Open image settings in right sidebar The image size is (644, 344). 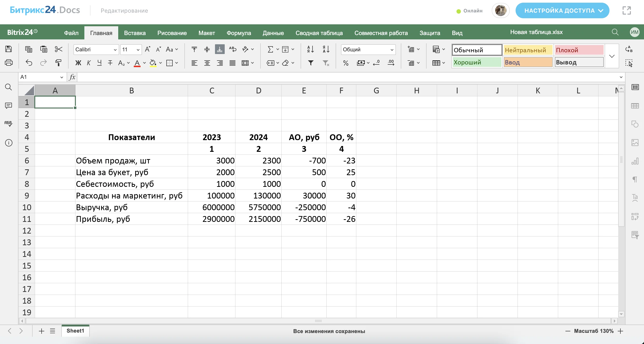(635, 143)
